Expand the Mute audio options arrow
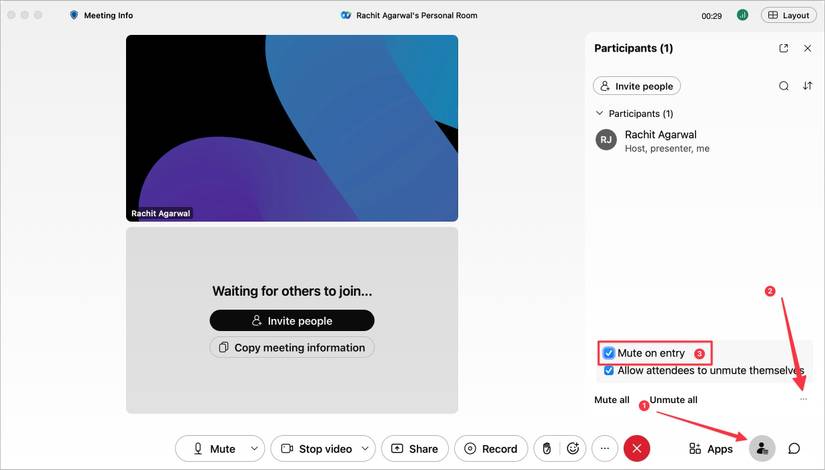Screen dimensions: 825x470 (x=254, y=449)
